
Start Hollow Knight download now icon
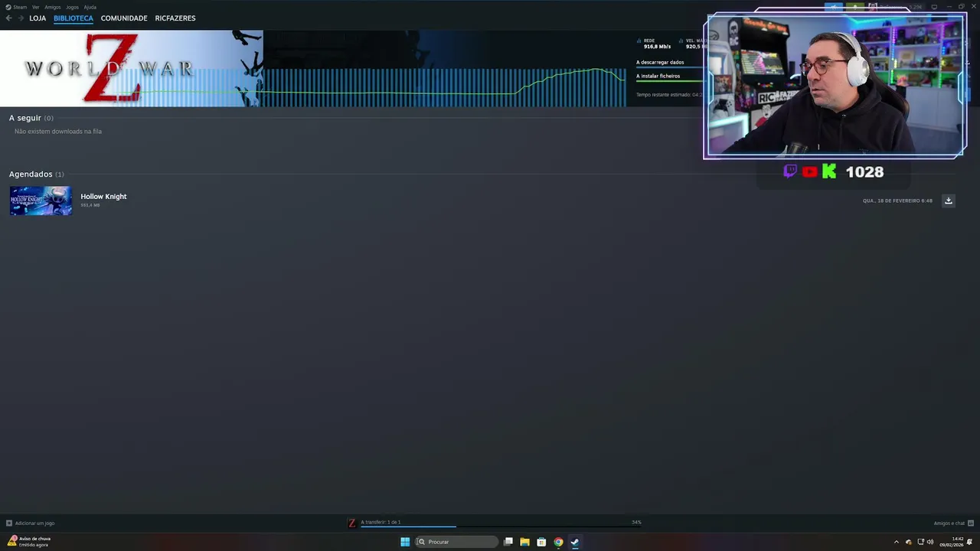coord(948,201)
